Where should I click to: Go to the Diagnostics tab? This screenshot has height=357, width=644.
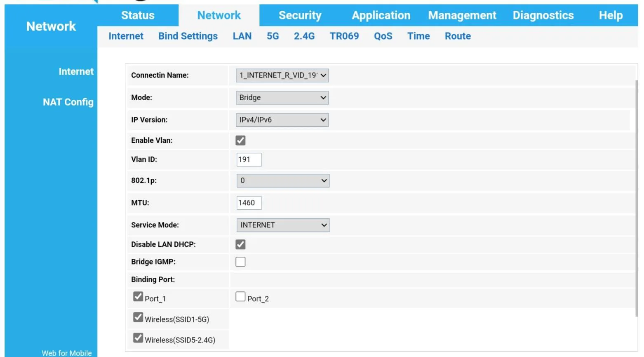click(543, 16)
